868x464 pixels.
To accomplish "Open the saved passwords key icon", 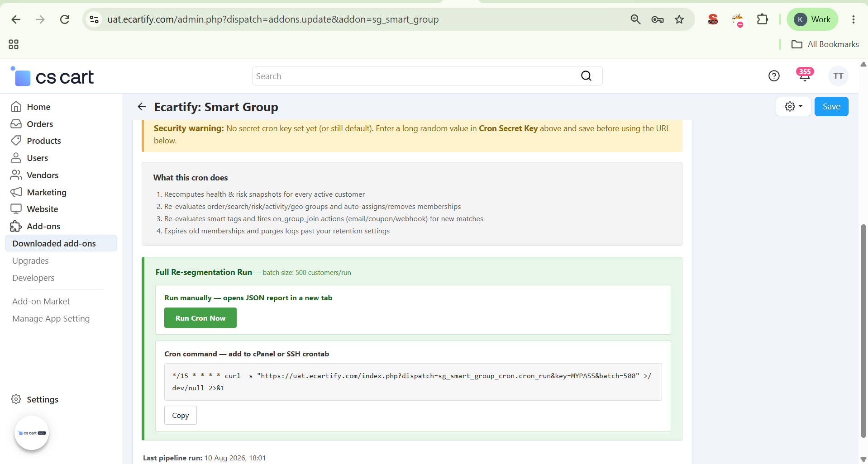I will pyautogui.click(x=658, y=19).
